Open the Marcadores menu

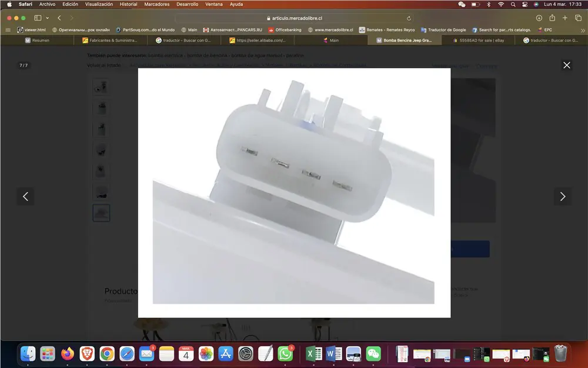(156, 4)
